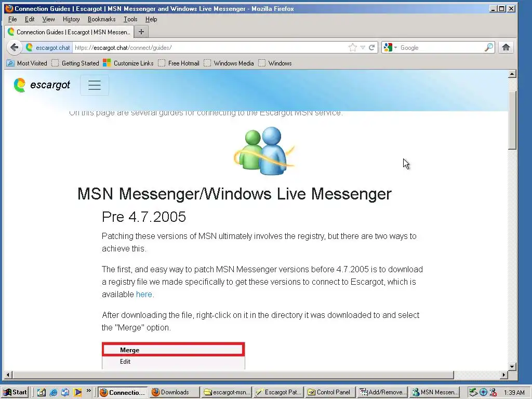
Task: Click the MSN Messenger buddies logo image
Action: tap(264, 151)
